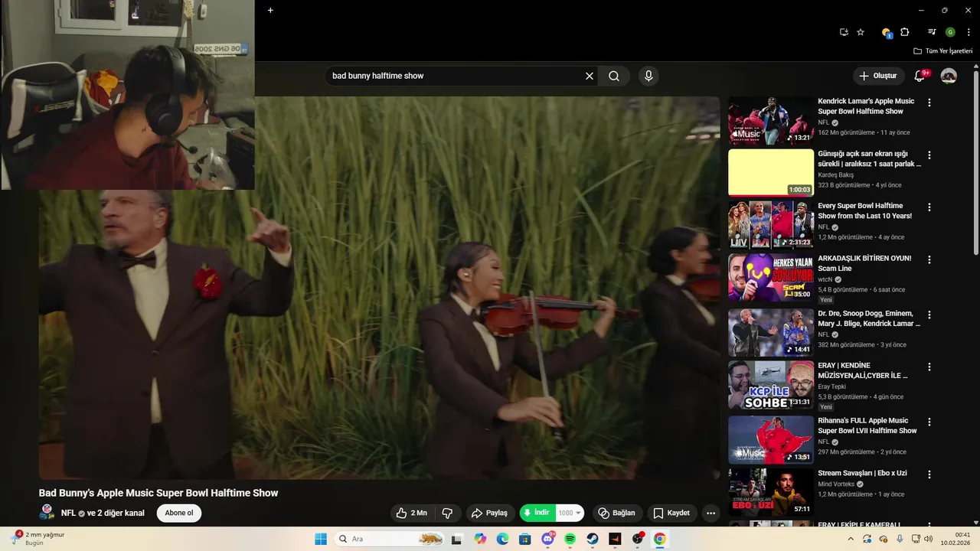Open a new browser tab with plus icon
This screenshot has height=551, width=980.
tap(270, 11)
